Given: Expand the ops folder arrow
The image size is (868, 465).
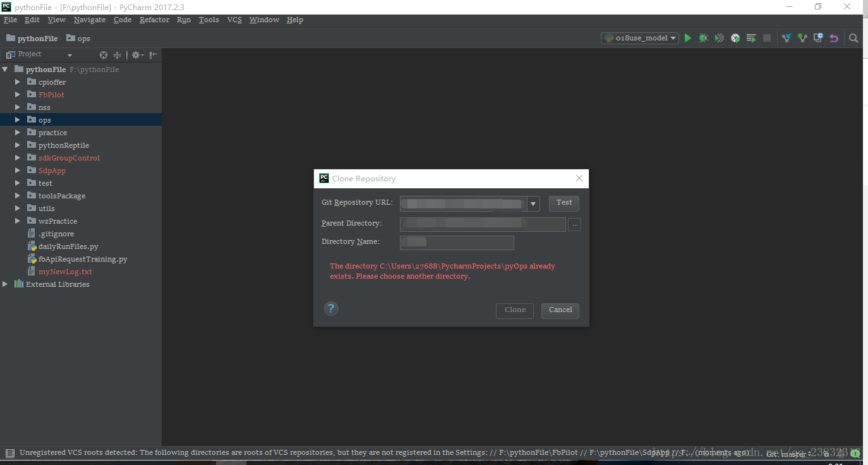Looking at the screenshot, I should 18,120.
